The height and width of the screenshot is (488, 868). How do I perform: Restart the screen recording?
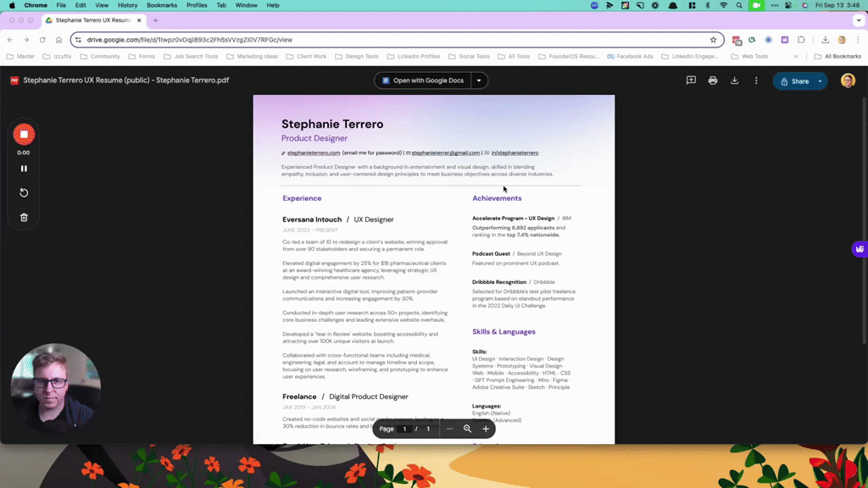point(24,192)
